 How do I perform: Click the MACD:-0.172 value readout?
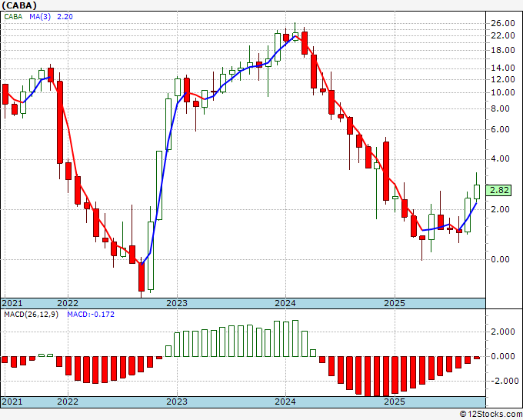point(91,315)
